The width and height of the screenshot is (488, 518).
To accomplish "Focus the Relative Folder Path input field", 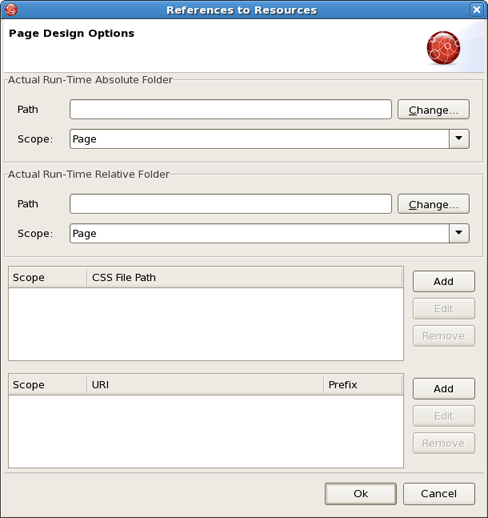I will (231, 204).
